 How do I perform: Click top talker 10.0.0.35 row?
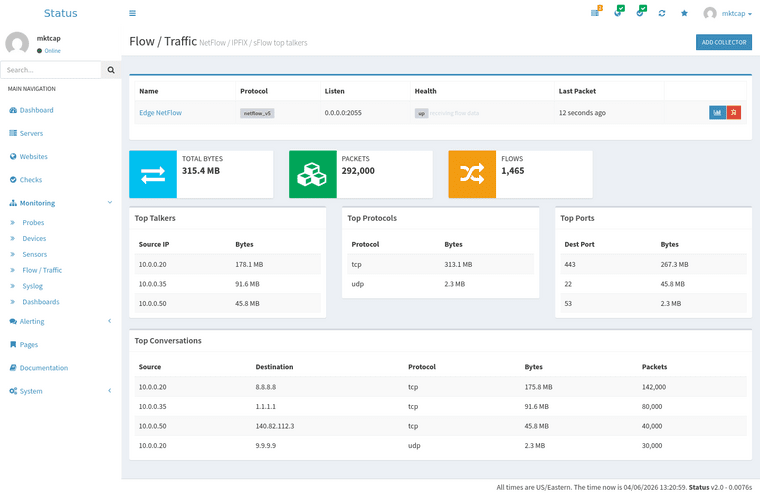pos(227,284)
